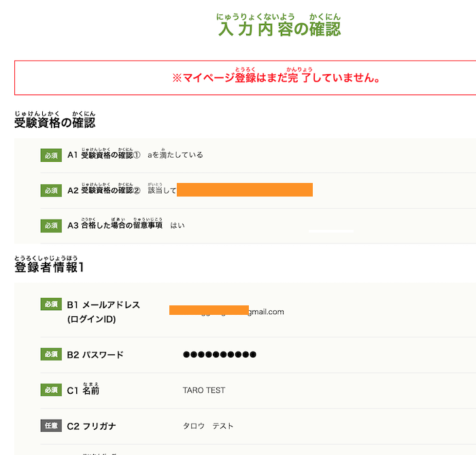476x455 pixels.
Task: Click the 必須 badge beside A1 受験資格の確認①
Action: [x=52, y=155]
